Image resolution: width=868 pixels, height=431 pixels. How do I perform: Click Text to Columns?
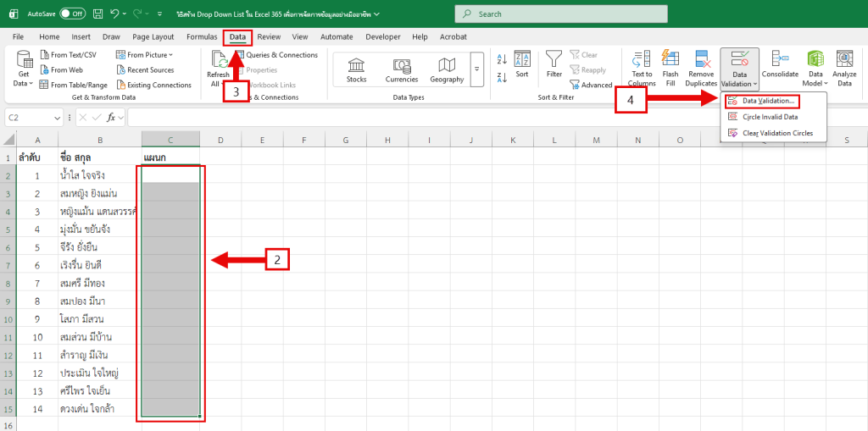tap(642, 69)
